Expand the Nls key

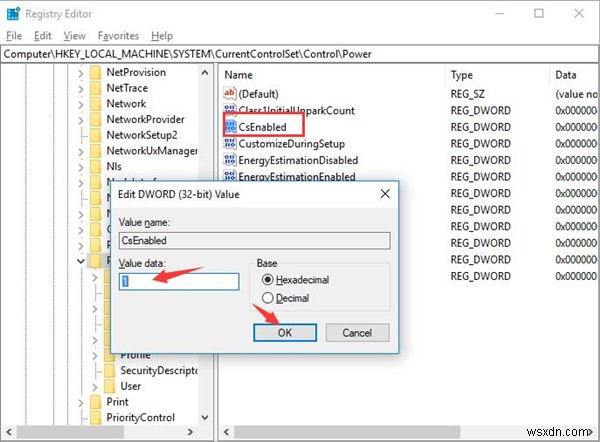click(x=81, y=167)
